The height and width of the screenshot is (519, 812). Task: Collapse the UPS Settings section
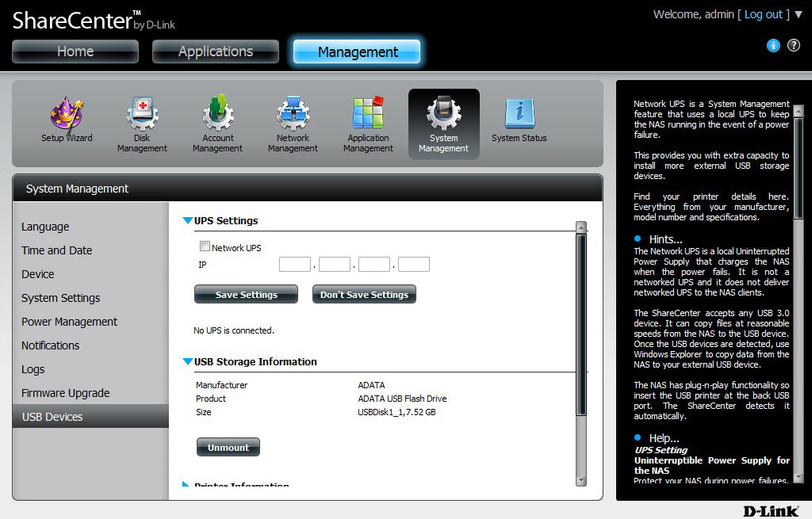[187, 220]
